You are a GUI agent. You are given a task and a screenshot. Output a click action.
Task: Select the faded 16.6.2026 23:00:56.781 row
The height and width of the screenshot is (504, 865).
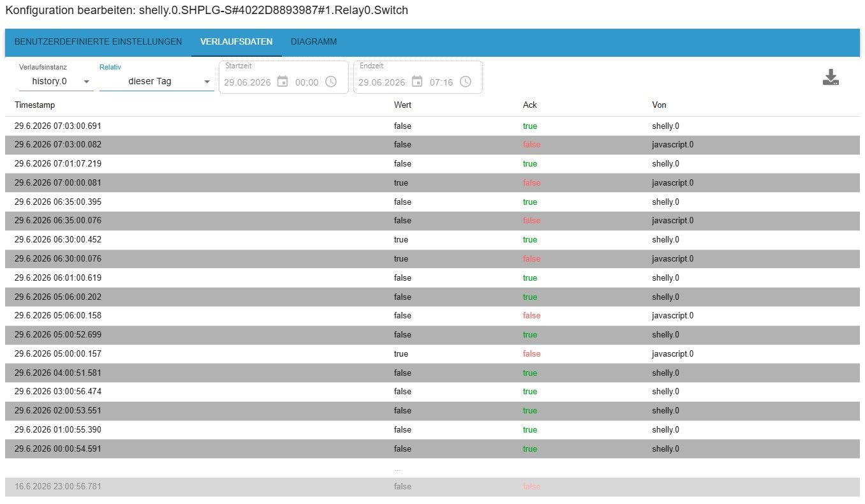[432, 487]
